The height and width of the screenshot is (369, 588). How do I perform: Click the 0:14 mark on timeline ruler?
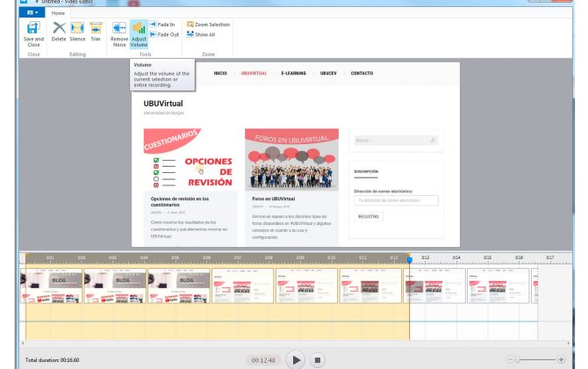click(456, 257)
